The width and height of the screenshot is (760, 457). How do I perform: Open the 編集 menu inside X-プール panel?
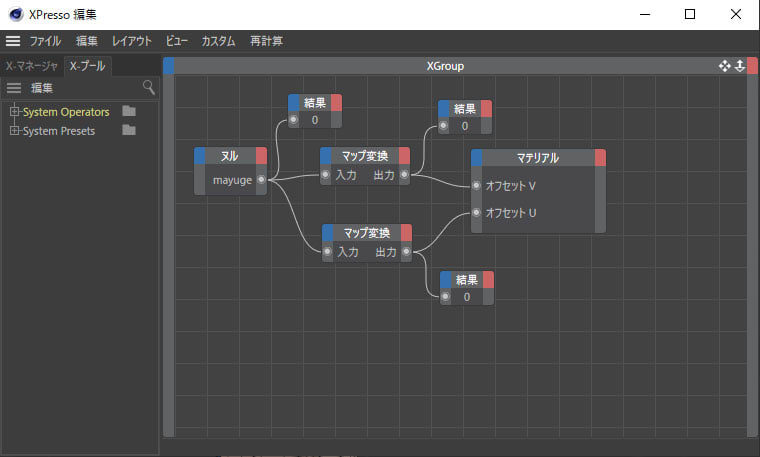click(42, 88)
